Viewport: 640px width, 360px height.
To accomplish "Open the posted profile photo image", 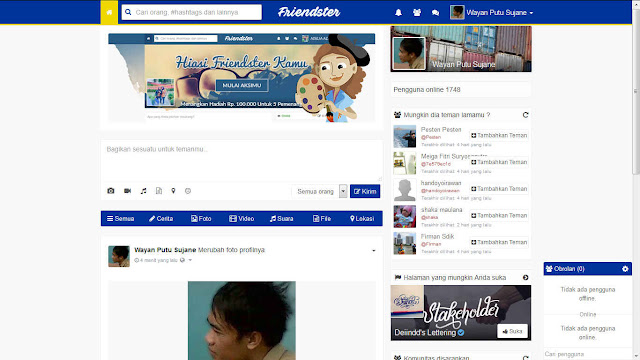I will point(242,320).
